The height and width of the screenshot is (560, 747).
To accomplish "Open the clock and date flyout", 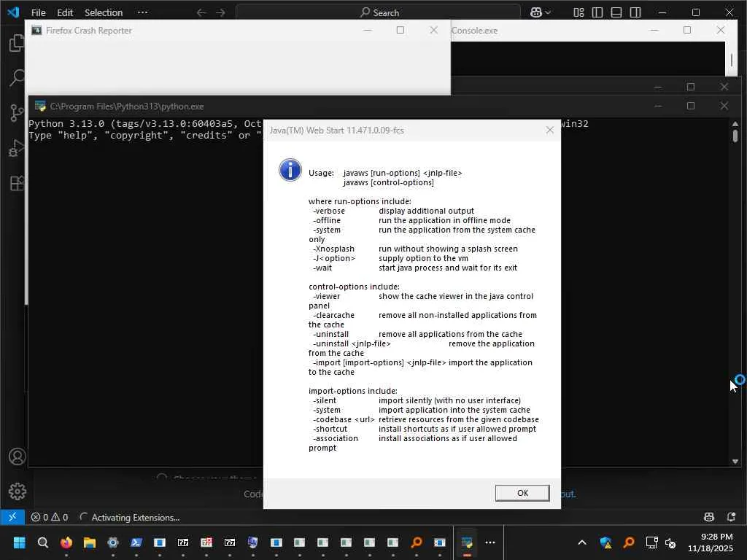I will 710,542.
